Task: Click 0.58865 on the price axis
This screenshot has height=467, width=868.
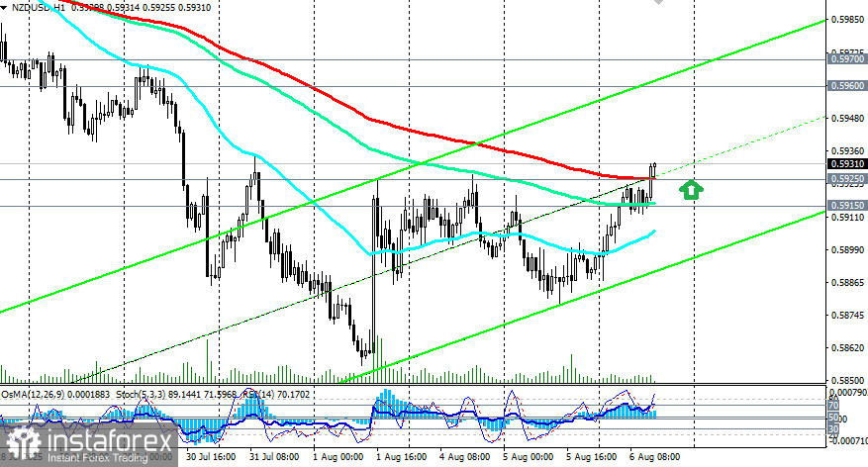Action: click(847, 283)
